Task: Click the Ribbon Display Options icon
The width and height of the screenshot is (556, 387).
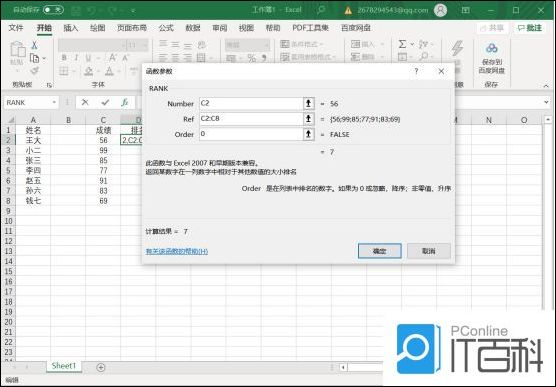Action: point(466,10)
